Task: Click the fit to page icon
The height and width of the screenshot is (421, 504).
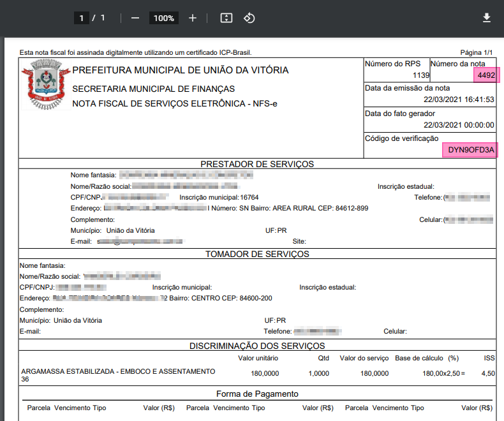Action: click(x=226, y=18)
